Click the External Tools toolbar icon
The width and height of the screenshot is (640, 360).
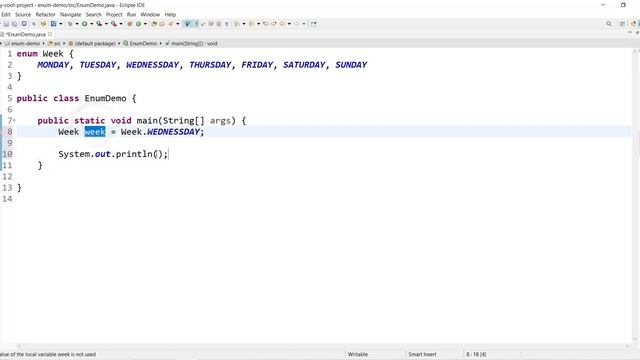(x=114, y=24)
